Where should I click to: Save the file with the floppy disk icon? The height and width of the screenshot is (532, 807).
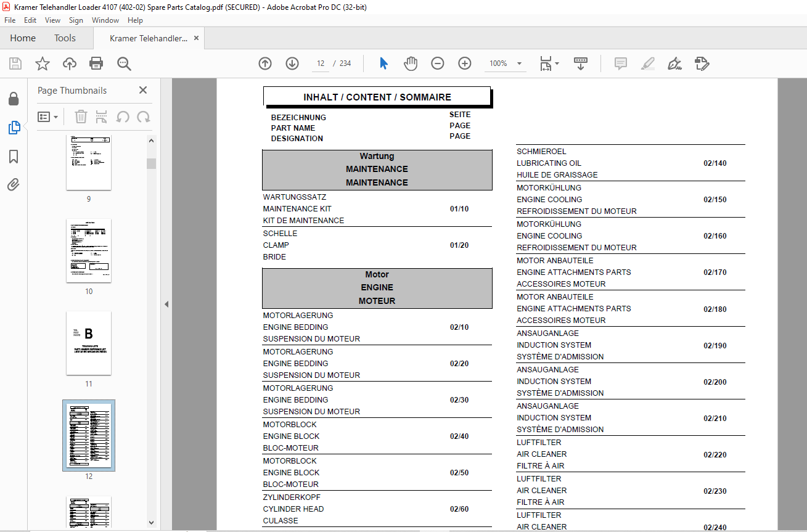click(x=15, y=63)
